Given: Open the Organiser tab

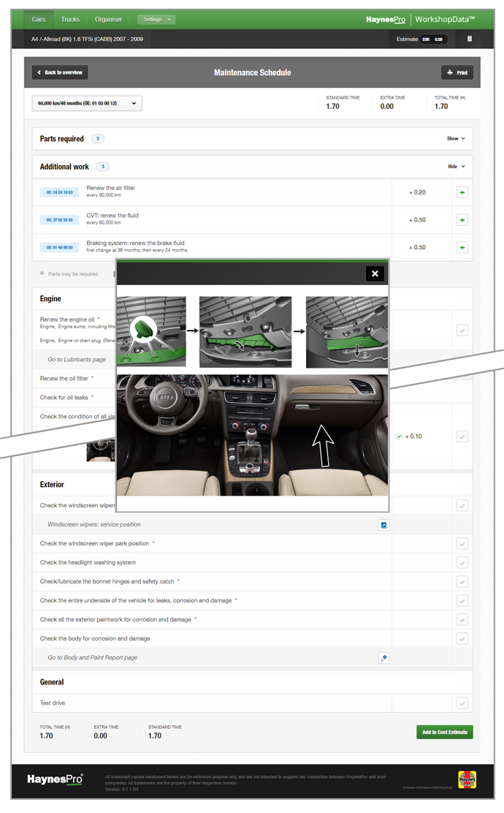Looking at the screenshot, I should (x=109, y=19).
